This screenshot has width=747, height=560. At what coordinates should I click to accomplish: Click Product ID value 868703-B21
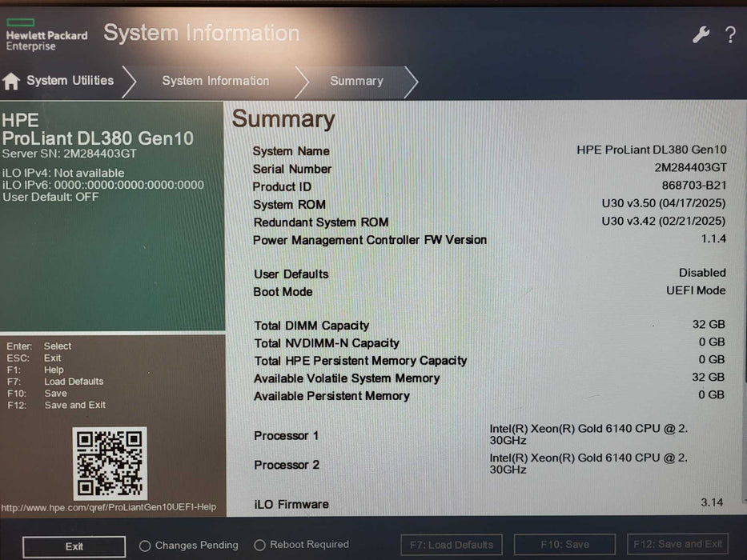point(694,186)
